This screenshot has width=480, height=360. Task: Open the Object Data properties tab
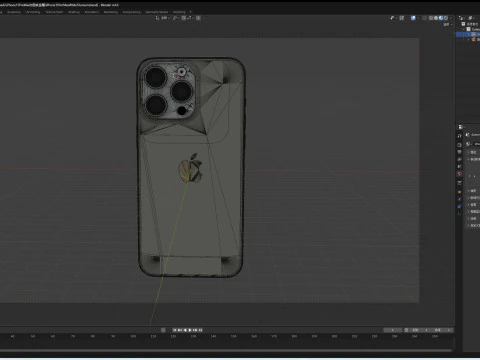459,213
